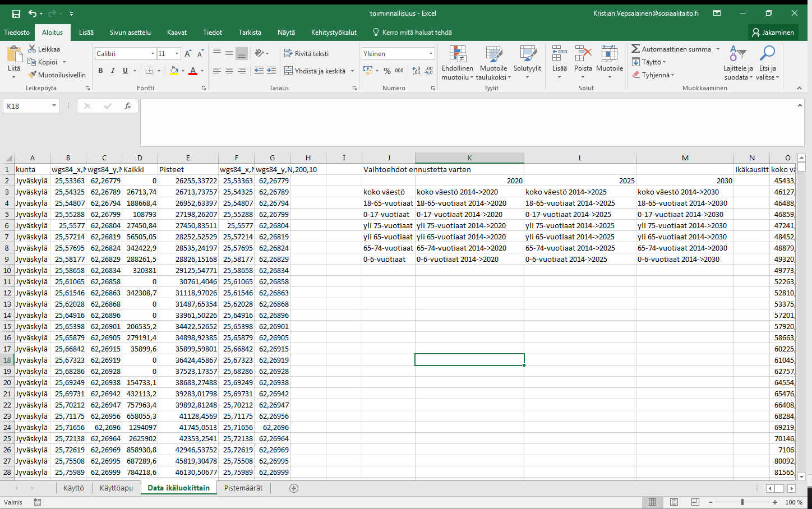
Task: Open the Käyttöapu sheet tab
Action: [x=116, y=488]
